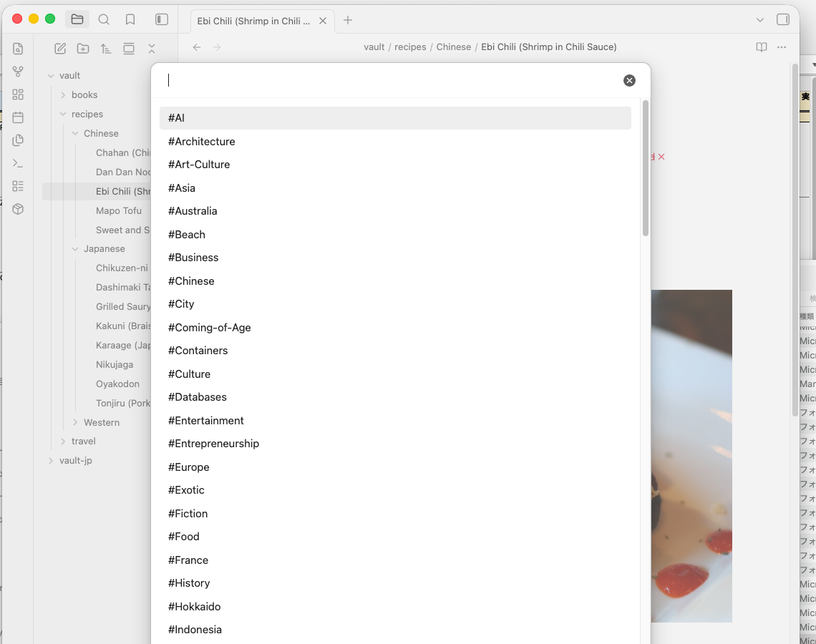The width and height of the screenshot is (816, 644).
Task: Click auto-reveal current file icon
Action: tap(129, 49)
